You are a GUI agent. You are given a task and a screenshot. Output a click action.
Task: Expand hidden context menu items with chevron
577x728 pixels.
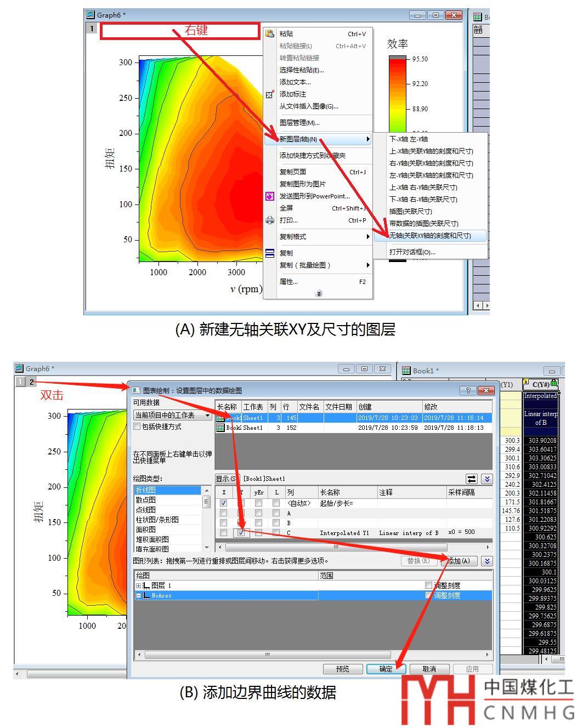point(319,293)
